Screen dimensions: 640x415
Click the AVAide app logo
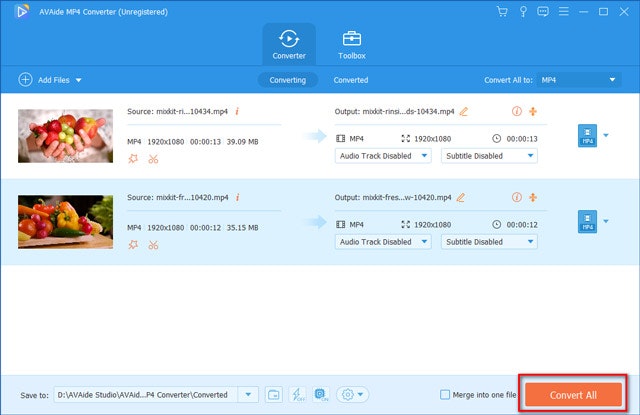coord(22,12)
